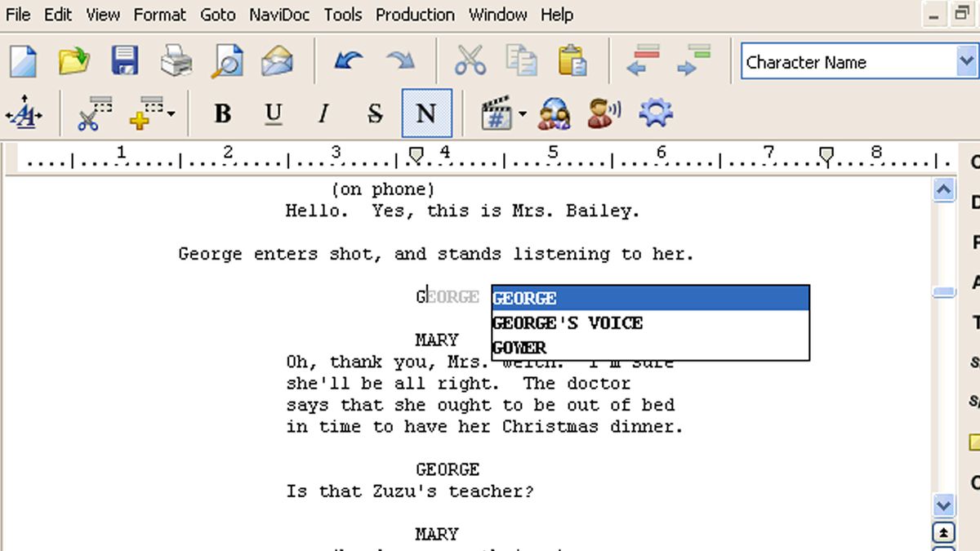Toggle the N normal style button
This screenshot has height=551, width=980.
[x=425, y=113]
